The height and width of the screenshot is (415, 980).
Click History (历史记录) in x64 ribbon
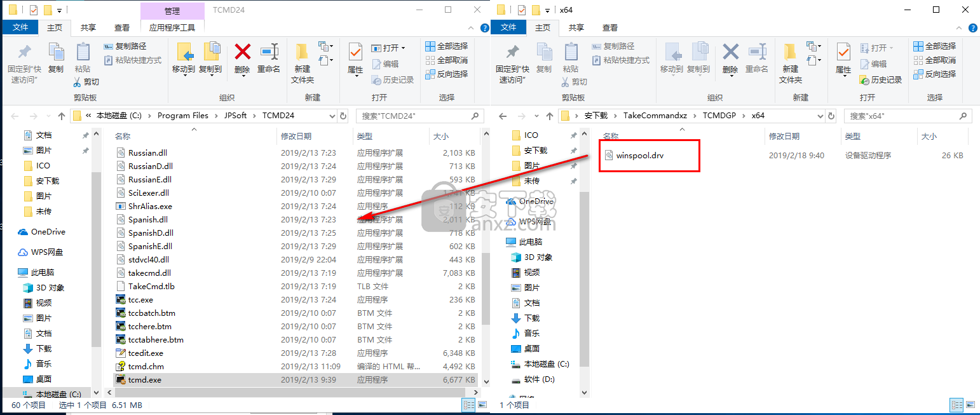point(881,80)
